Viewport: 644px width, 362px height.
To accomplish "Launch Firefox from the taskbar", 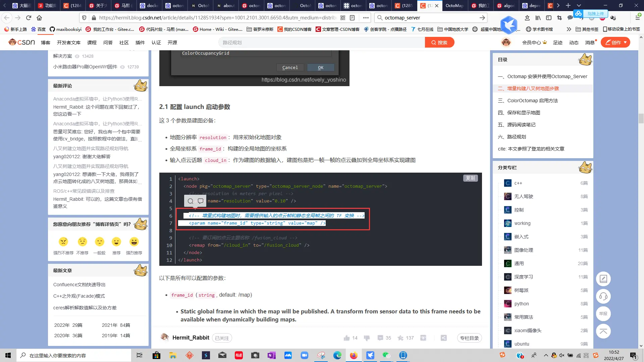I will [354, 355].
